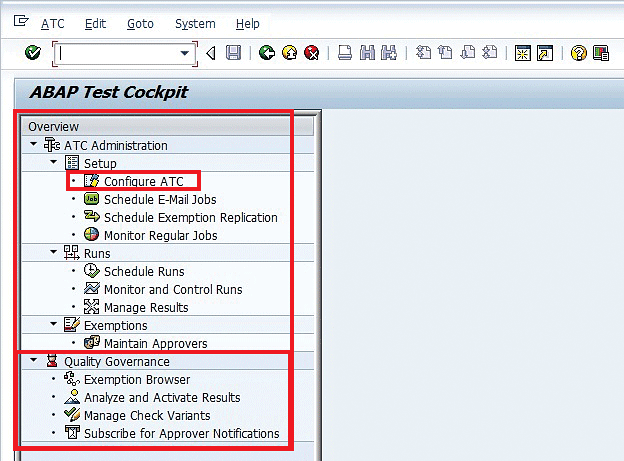Click the Create New Session icon
The width and height of the screenshot is (624, 461).
(523, 53)
